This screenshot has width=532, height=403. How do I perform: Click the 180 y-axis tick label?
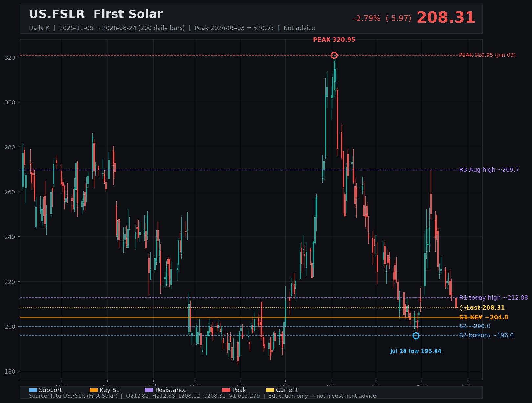point(11,372)
